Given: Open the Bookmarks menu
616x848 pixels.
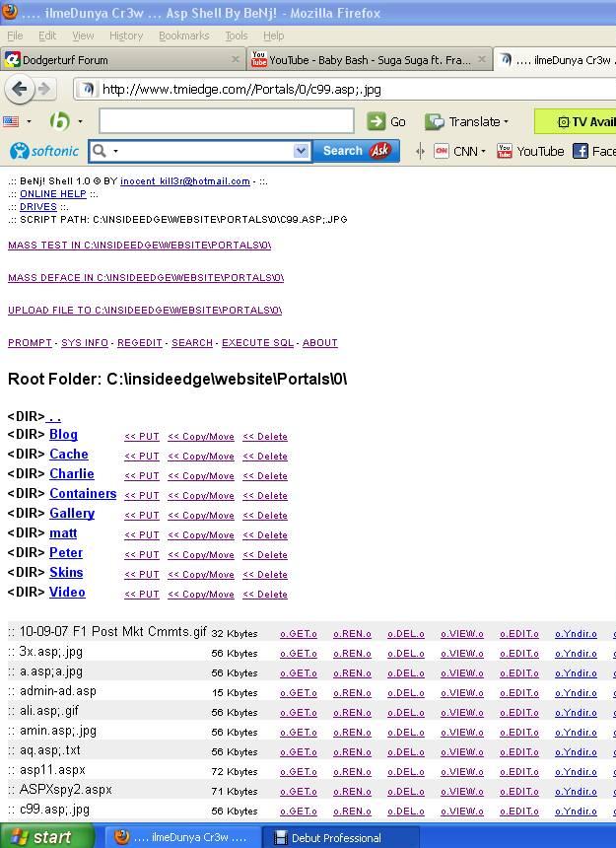Looking at the screenshot, I should (183, 35).
